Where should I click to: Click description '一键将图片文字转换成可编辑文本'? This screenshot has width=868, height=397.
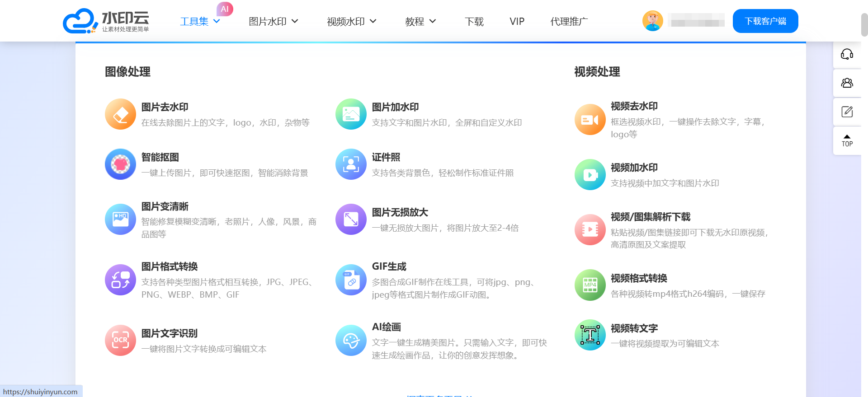click(x=204, y=349)
